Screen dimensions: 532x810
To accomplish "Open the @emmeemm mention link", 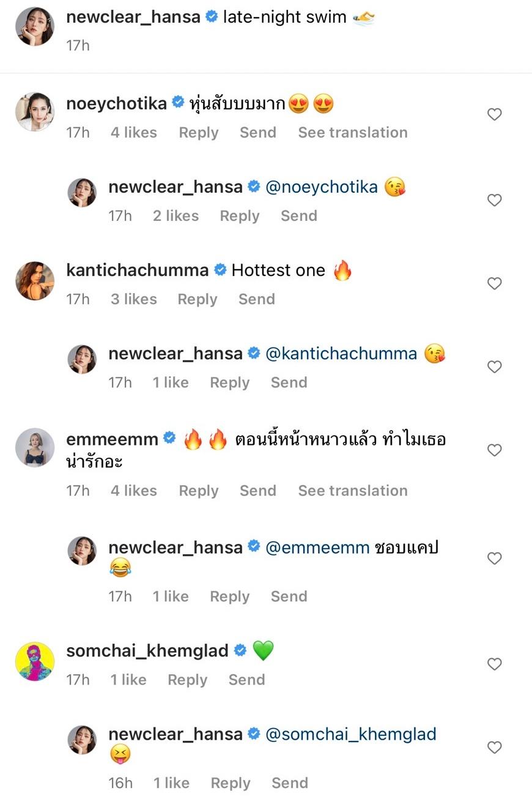I will pos(317,548).
